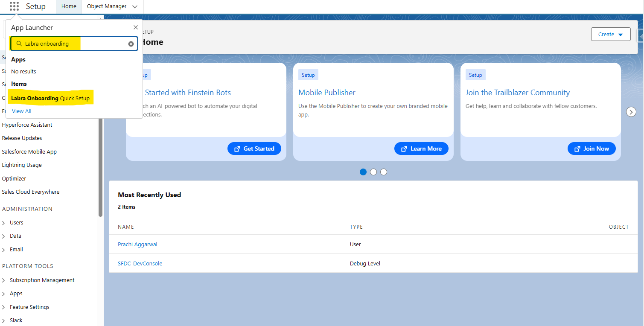
Task: Open Sales Cloud Everywhere in sidebar
Action: pyautogui.click(x=31, y=192)
